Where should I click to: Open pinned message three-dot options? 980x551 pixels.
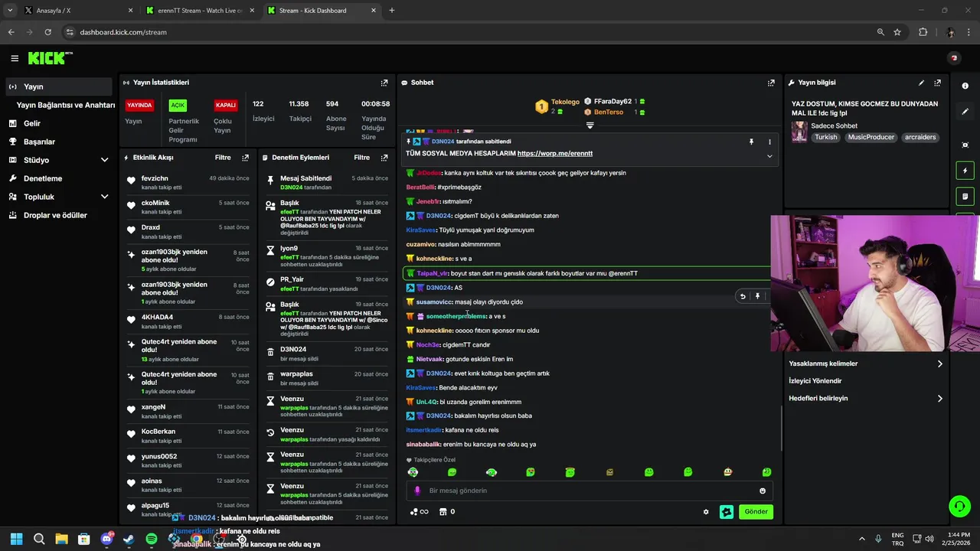pos(769,142)
